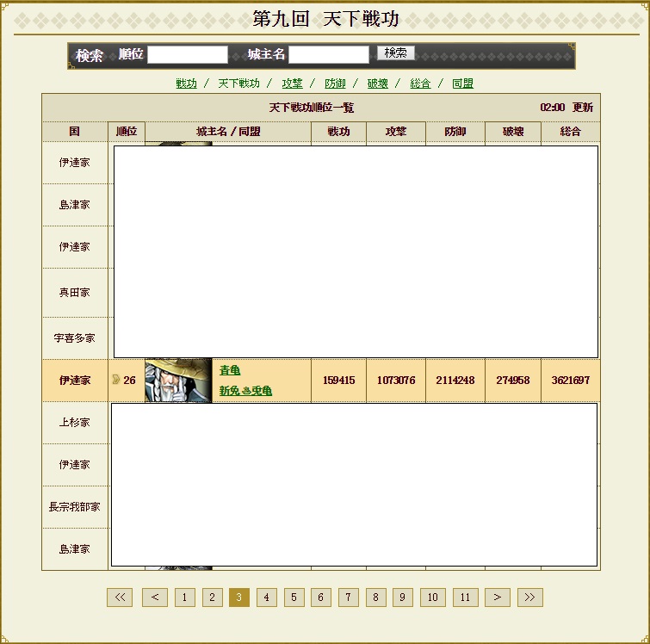Go to last page with >> button
The image size is (650, 644).
click(x=529, y=598)
